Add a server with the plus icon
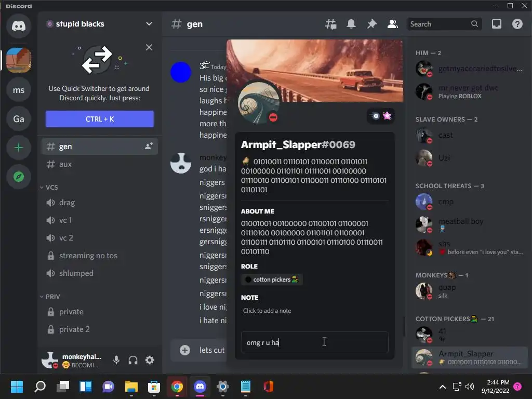Image resolution: width=532 pixels, height=399 pixels. pos(19,148)
